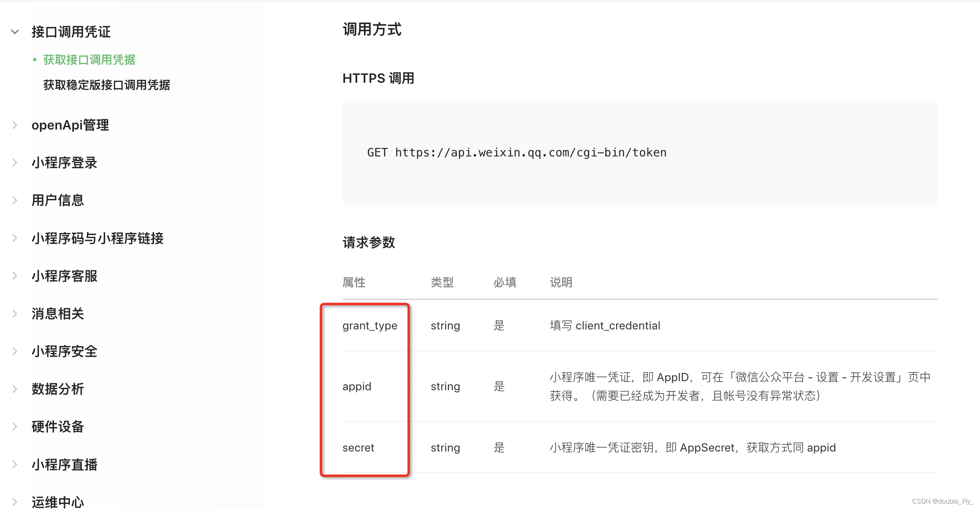Image resolution: width=980 pixels, height=509 pixels.
Task: Collapse the 接口调用凭证 section chevron
Action: click(x=15, y=32)
